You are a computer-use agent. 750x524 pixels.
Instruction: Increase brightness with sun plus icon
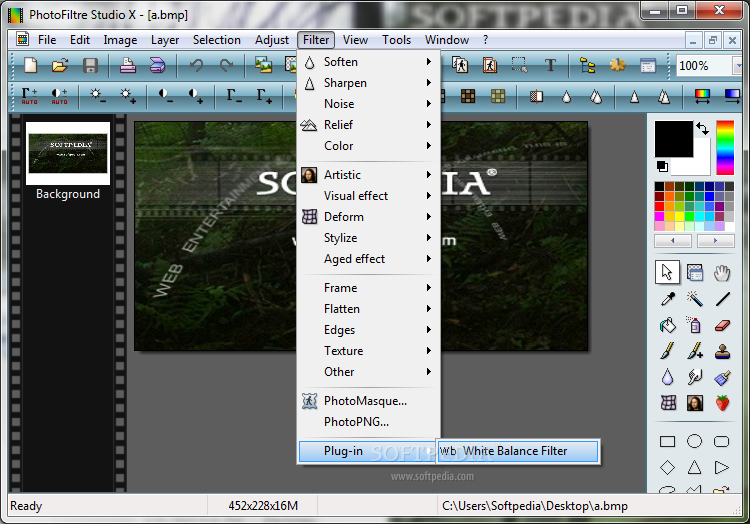coord(127,96)
